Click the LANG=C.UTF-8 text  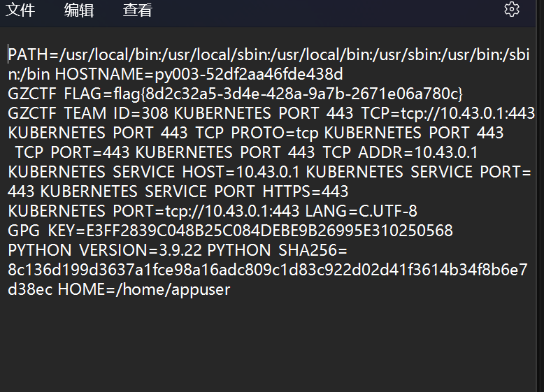(x=362, y=211)
